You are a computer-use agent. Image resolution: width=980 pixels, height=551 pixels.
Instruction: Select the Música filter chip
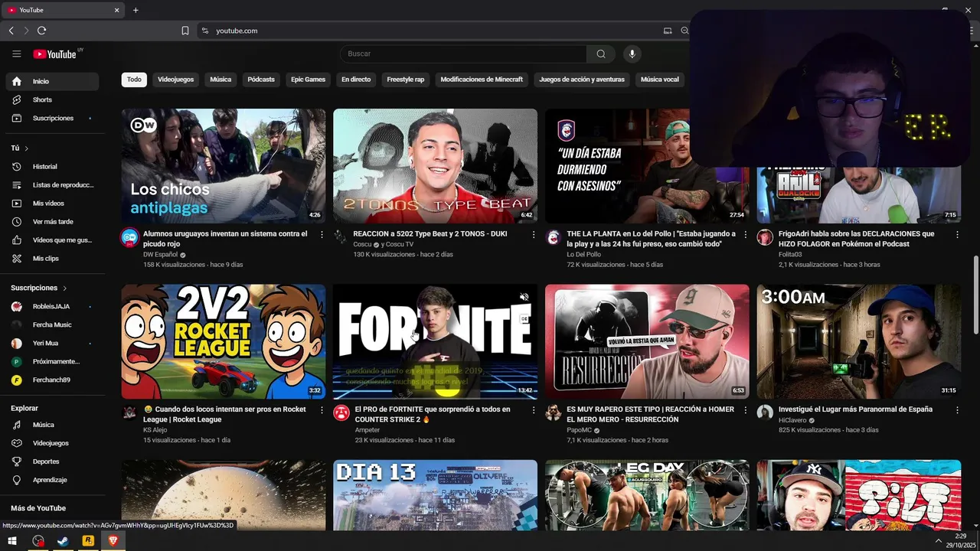[x=220, y=80]
